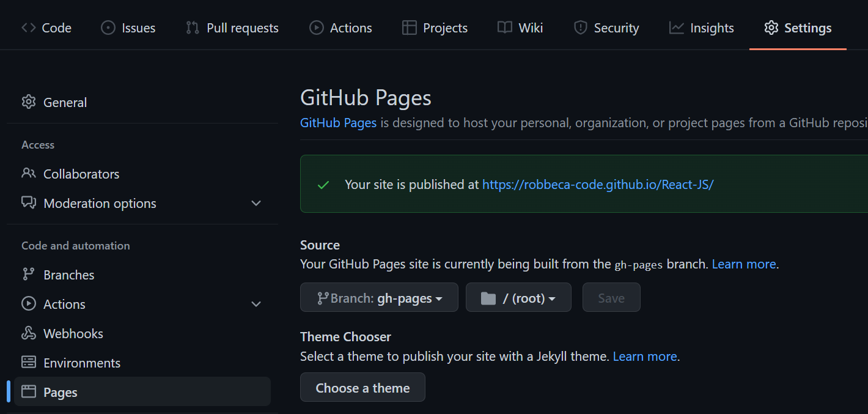Go to the Security tab

click(606, 28)
